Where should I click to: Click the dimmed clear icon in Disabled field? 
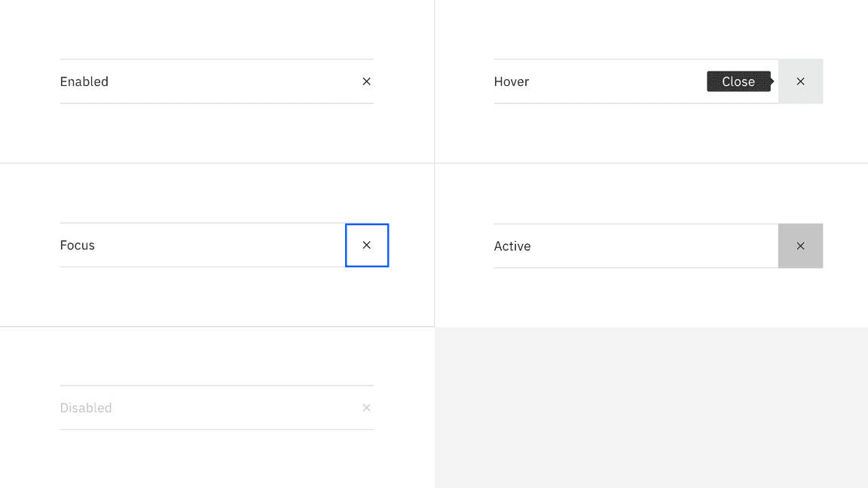pyautogui.click(x=366, y=407)
